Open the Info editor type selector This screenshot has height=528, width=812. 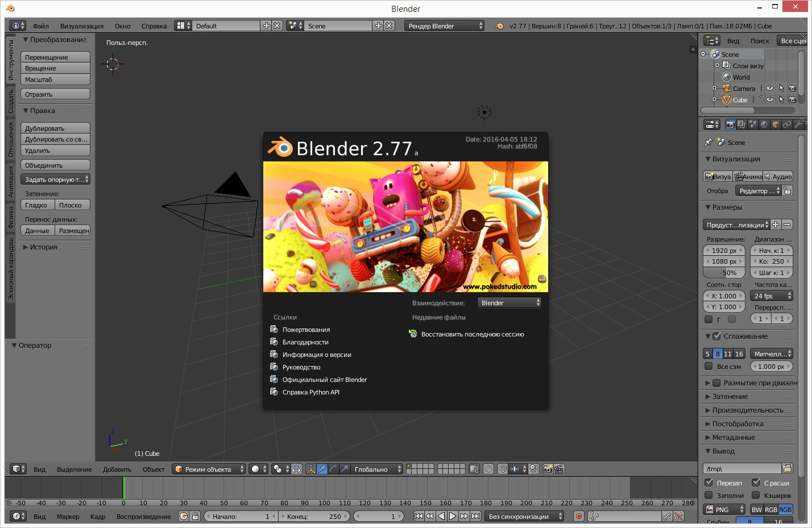point(18,26)
